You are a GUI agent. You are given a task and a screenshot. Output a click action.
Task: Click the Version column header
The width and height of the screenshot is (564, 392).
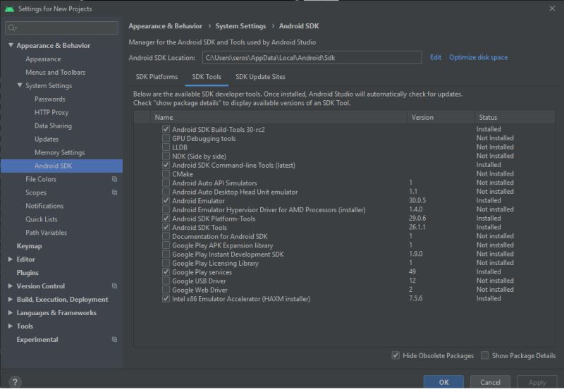click(441, 117)
